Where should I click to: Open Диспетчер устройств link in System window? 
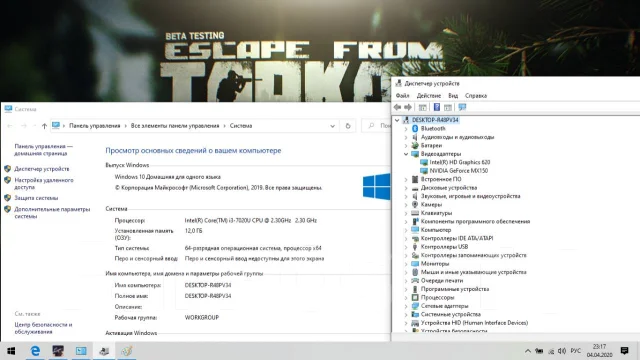42,169
